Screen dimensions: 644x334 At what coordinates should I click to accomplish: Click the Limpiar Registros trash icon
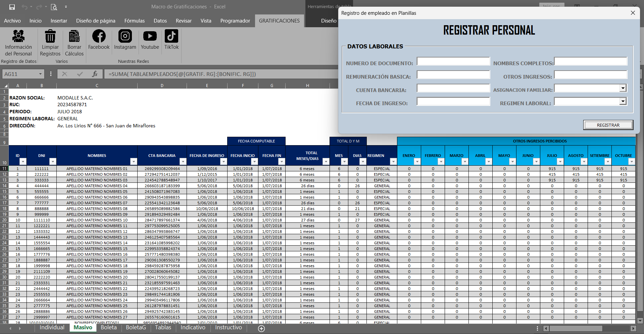click(x=50, y=36)
